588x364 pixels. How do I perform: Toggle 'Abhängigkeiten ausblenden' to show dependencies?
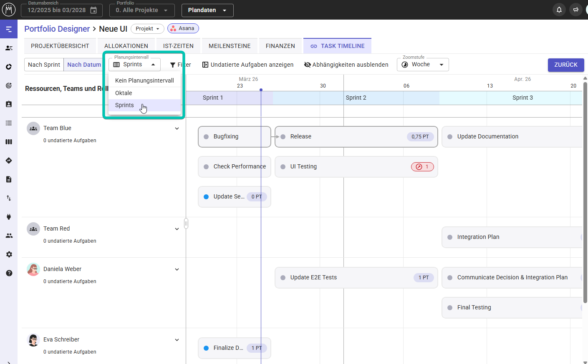(x=347, y=65)
